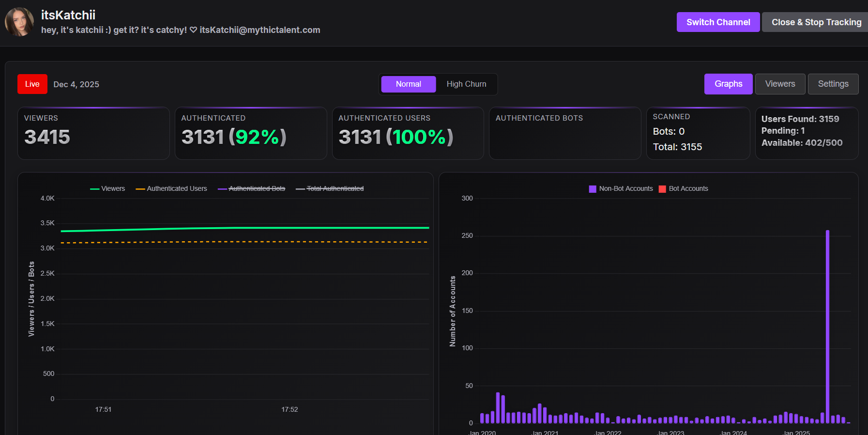Select the Normal mode toggle
Screen dimensions: 868x435
(409, 84)
